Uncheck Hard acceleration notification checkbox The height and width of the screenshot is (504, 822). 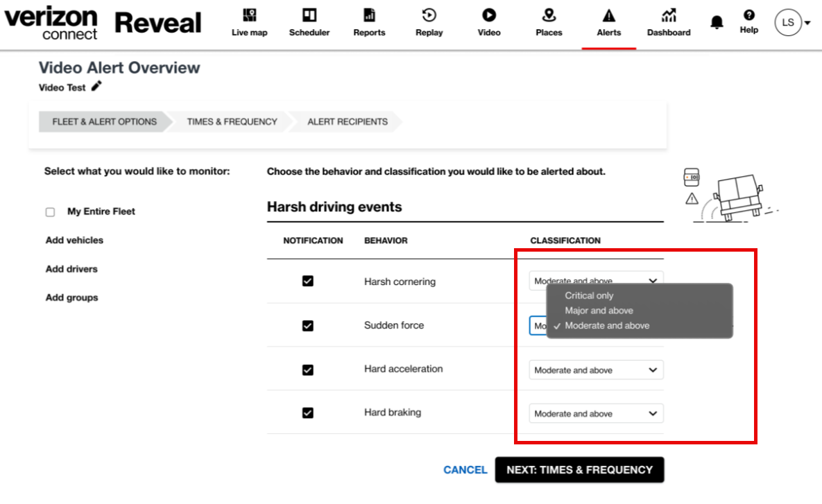[308, 370]
